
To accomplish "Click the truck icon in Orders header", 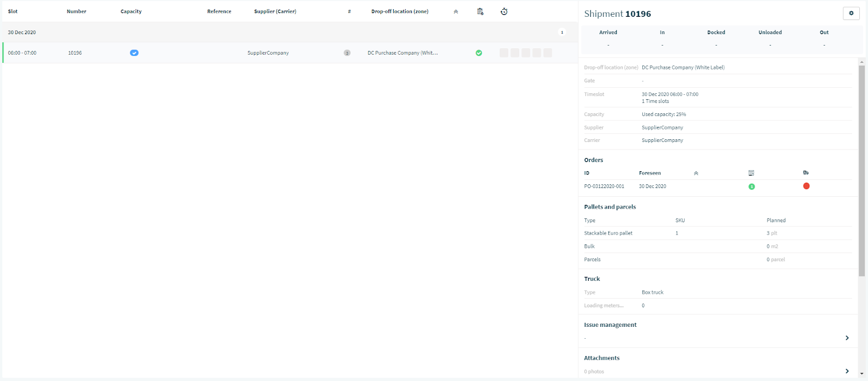I will coord(806,173).
